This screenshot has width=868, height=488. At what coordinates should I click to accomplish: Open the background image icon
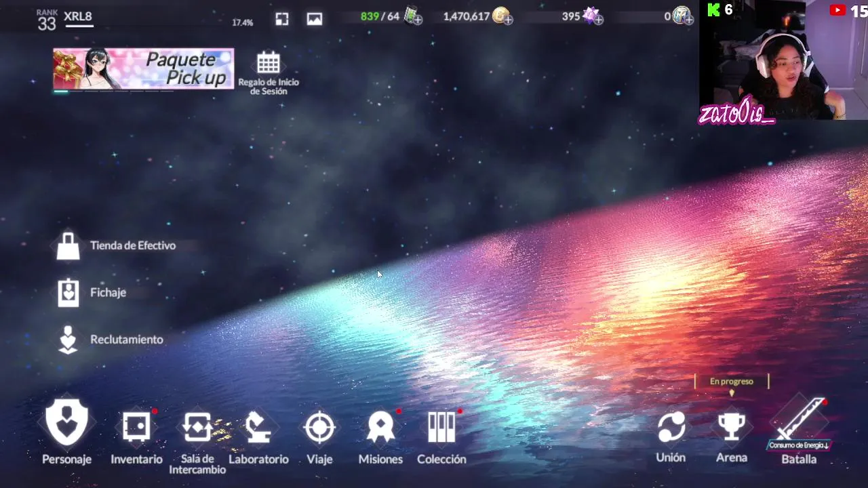(x=315, y=19)
